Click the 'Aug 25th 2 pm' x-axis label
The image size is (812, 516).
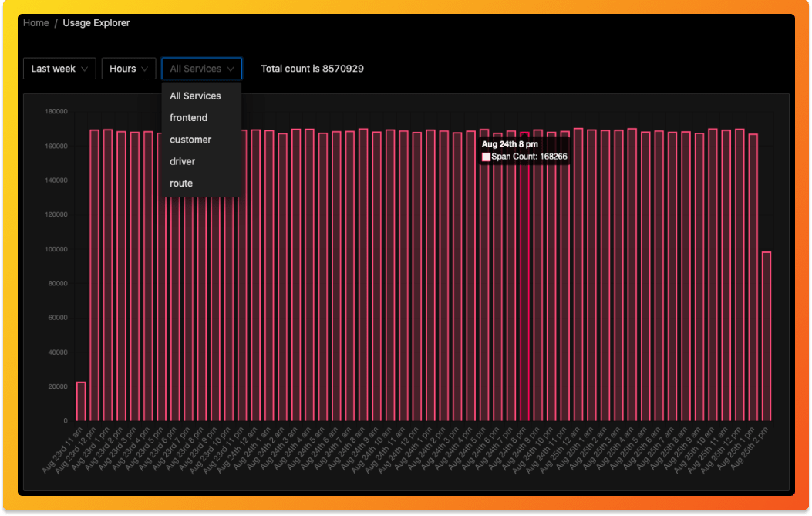[x=750, y=449]
